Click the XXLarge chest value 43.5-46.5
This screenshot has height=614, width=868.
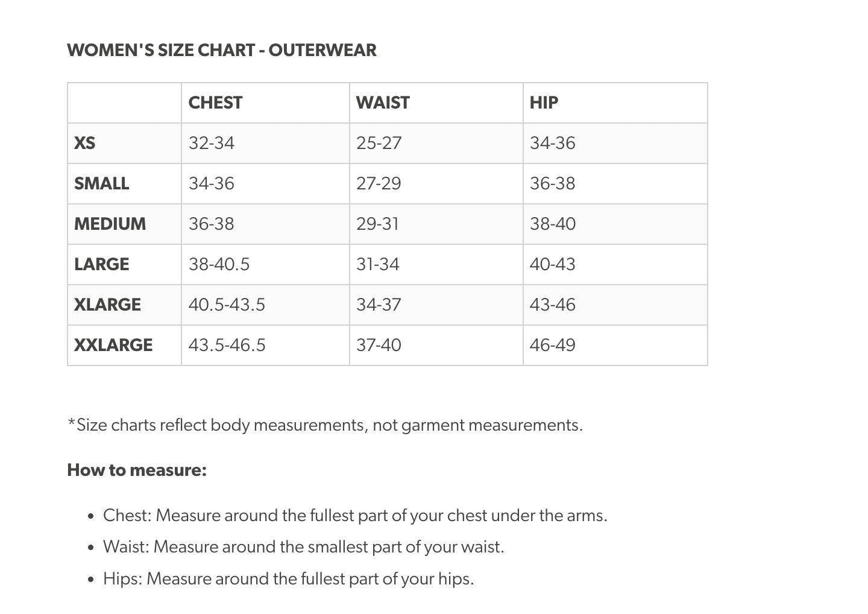227,345
